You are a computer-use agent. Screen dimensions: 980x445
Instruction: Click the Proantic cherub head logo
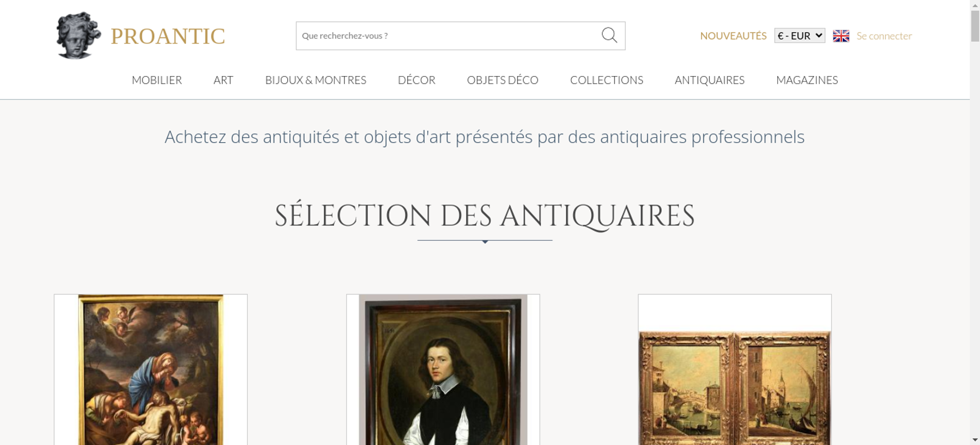(78, 35)
